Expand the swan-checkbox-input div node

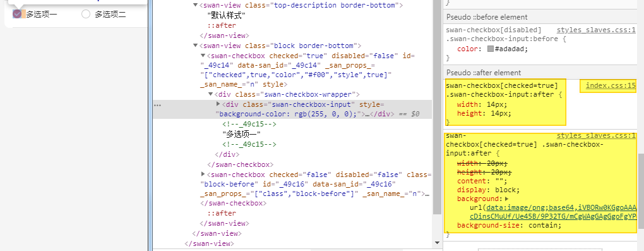[218, 104]
